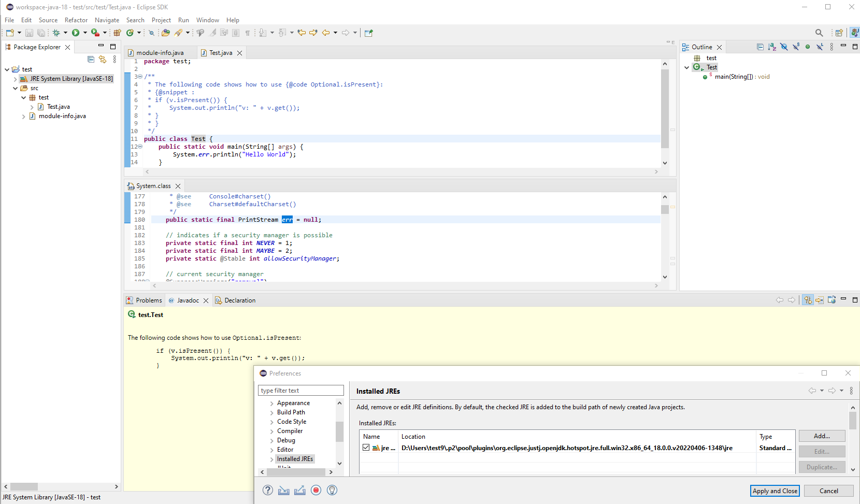Click the Oomph record preference icon
The image size is (860, 504).
[x=316, y=490]
